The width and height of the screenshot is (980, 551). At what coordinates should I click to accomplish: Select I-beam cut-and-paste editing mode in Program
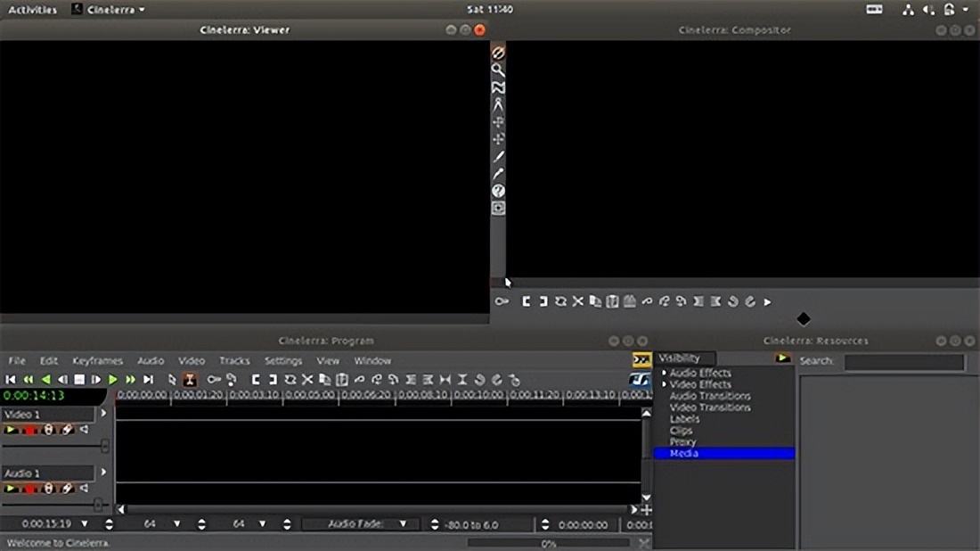(190, 380)
